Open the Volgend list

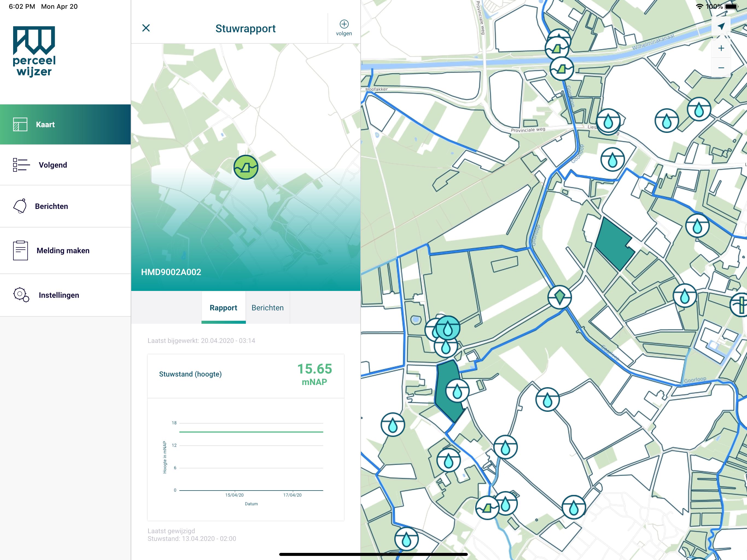coord(65,165)
